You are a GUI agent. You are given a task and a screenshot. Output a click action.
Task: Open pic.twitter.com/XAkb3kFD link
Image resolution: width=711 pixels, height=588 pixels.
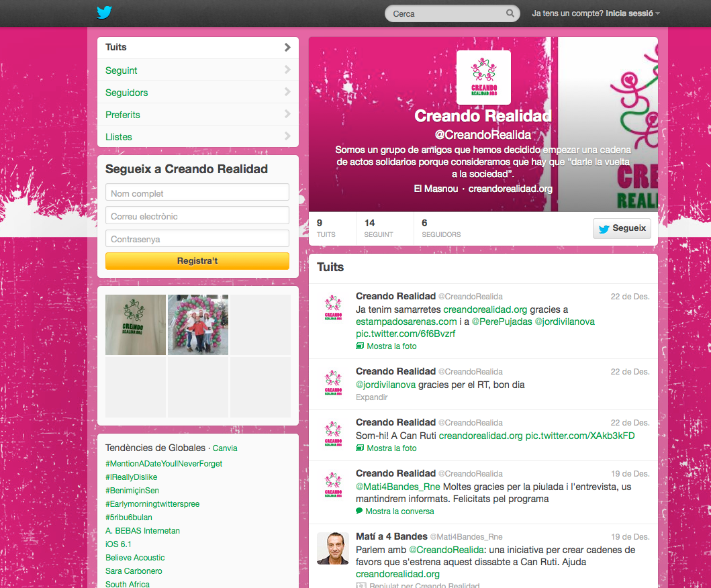[580, 436]
